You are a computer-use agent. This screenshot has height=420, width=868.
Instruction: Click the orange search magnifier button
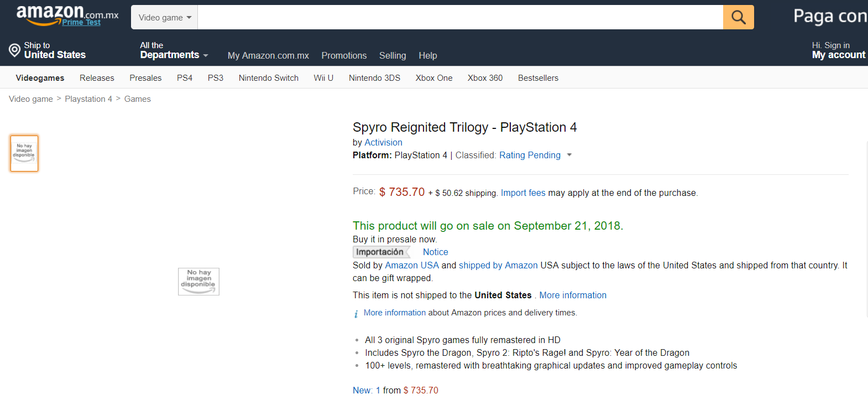click(x=738, y=17)
